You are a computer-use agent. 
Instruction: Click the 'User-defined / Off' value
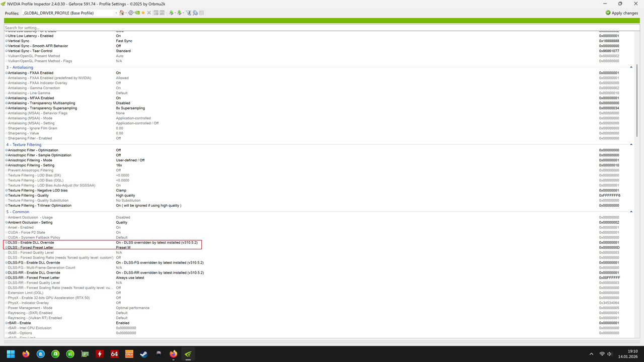click(130, 160)
